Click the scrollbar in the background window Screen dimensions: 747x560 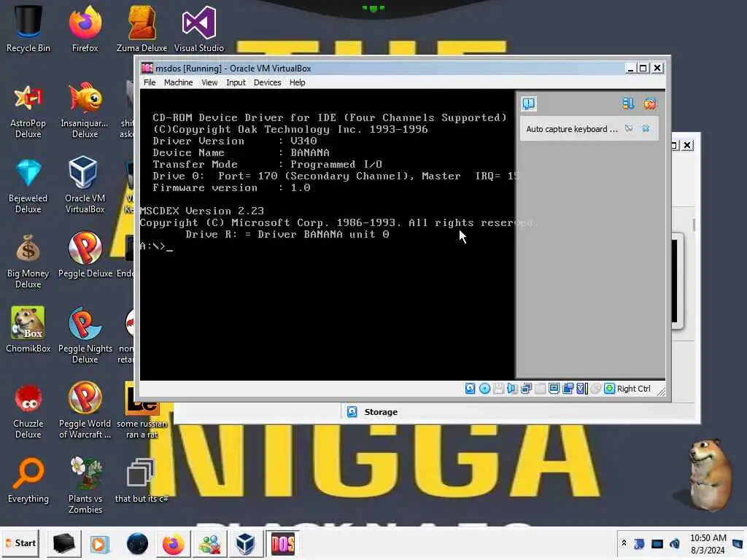click(x=694, y=225)
